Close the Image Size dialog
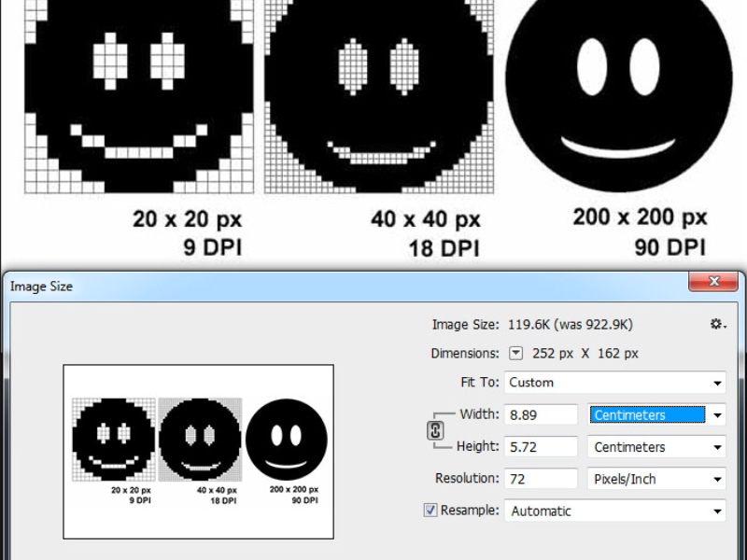 click(714, 282)
